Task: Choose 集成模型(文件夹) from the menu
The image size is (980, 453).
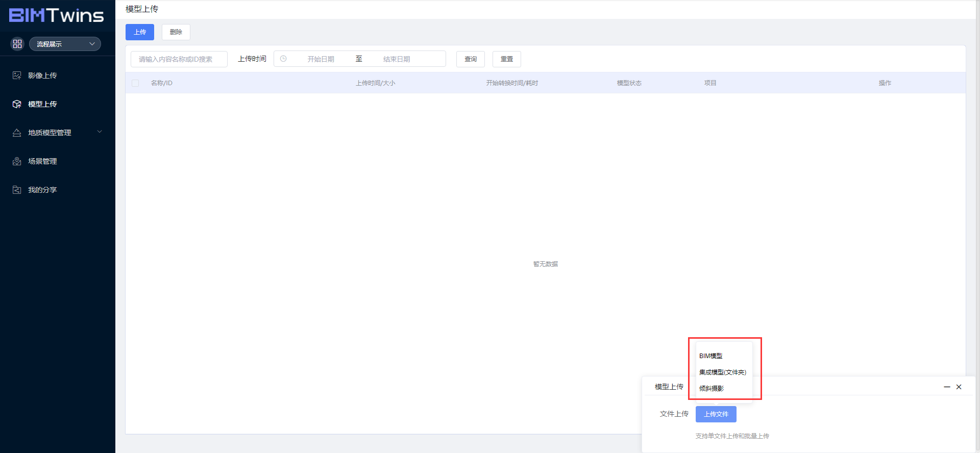Action: [x=722, y=372]
